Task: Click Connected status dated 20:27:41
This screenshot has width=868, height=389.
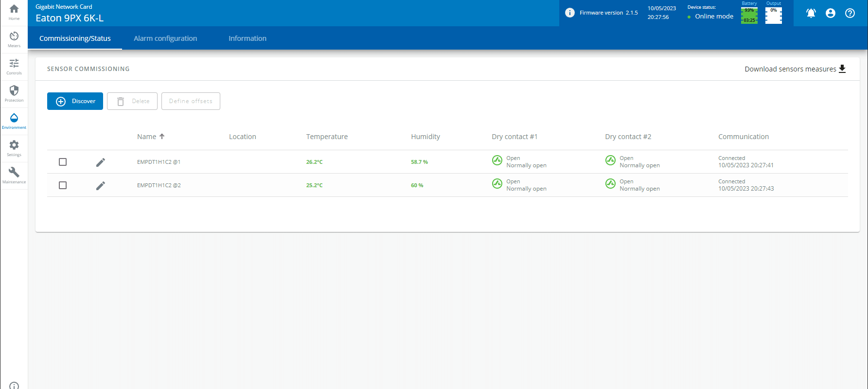Action: tap(746, 161)
